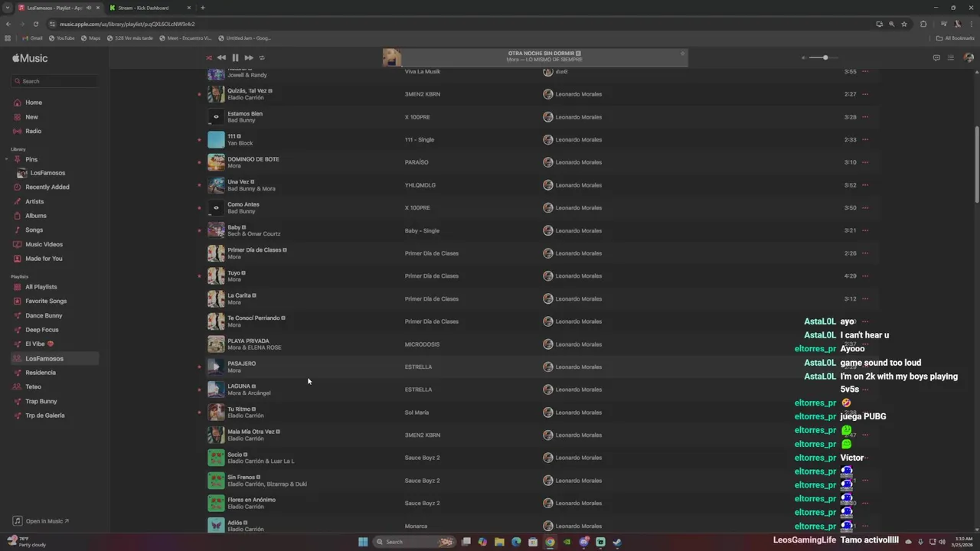Open the Dance Bunny playlist
980x551 pixels.
click(x=44, y=315)
